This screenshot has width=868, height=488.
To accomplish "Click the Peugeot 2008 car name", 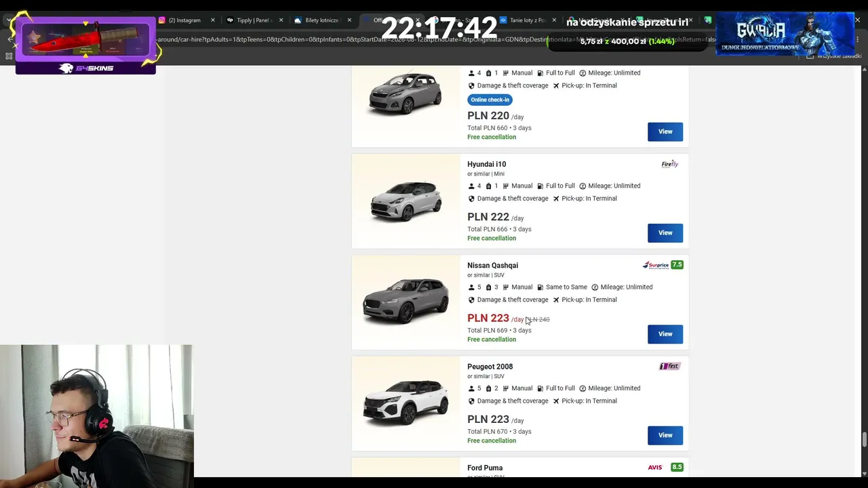I will tap(490, 367).
